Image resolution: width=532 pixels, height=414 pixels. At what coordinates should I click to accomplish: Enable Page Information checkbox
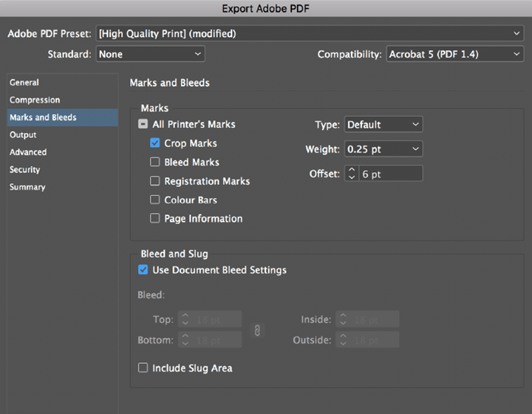[x=155, y=219]
